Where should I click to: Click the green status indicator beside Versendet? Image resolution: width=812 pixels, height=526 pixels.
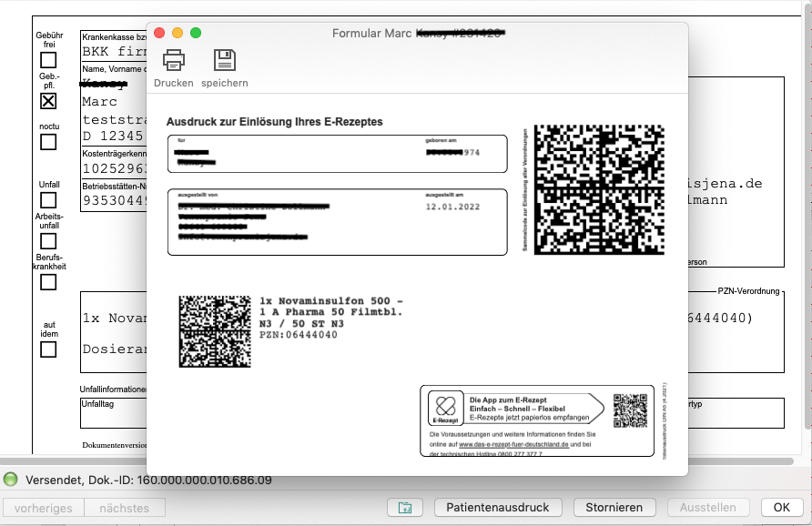pos(10,480)
